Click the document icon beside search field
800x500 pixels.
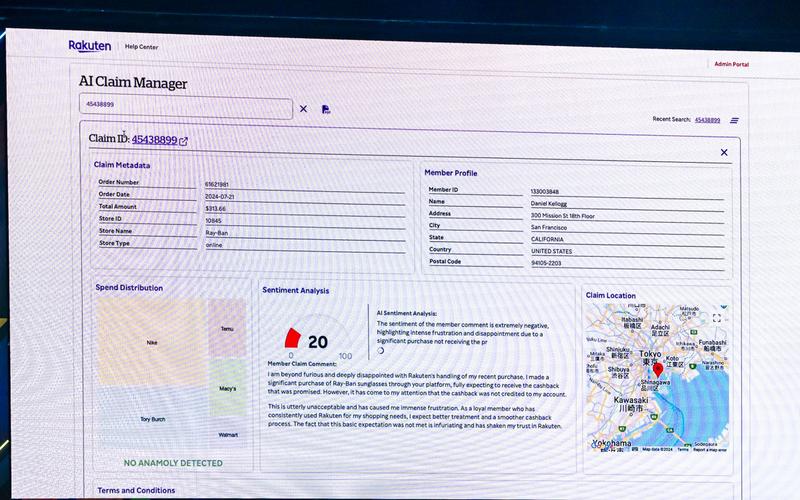pyautogui.click(x=326, y=109)
